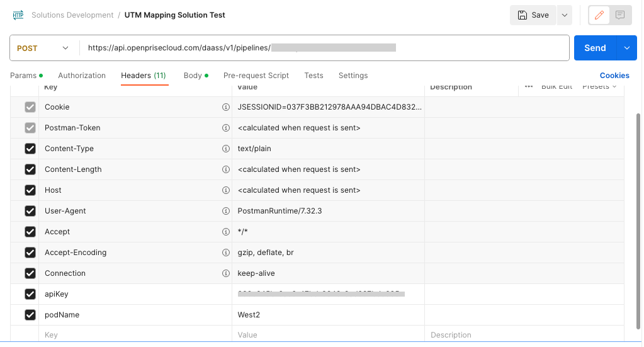Viewport: 644px width, 347px height.
Task: Go to the Tests tab
Action: pos(314,76)
